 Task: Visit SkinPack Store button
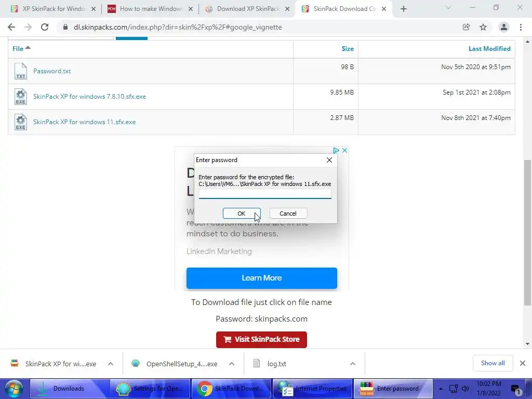coord(262,340)
